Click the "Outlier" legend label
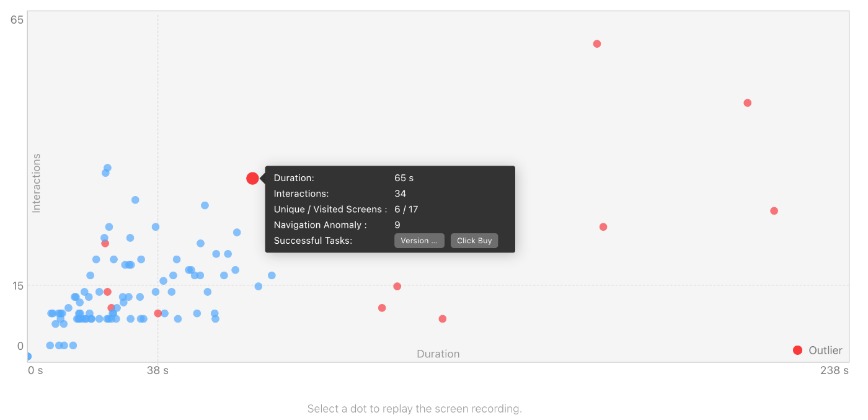The width and height of the screenshot is (868, 420). pos(825,351)
